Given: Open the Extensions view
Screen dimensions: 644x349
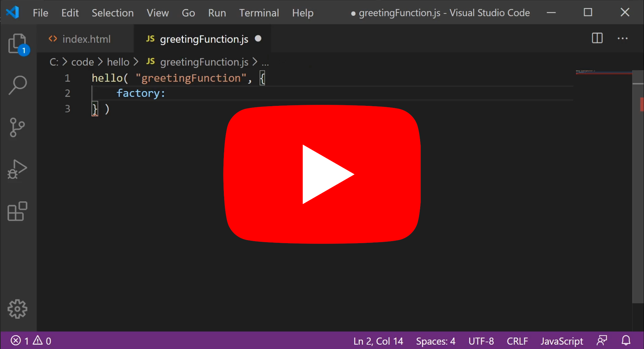Looking at the screenshot, I should (x=17, y=211).
